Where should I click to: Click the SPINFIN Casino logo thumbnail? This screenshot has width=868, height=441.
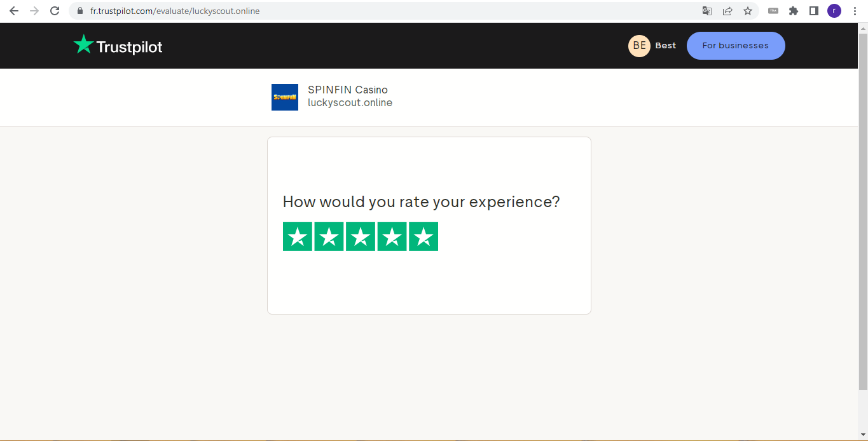point(285,97)
